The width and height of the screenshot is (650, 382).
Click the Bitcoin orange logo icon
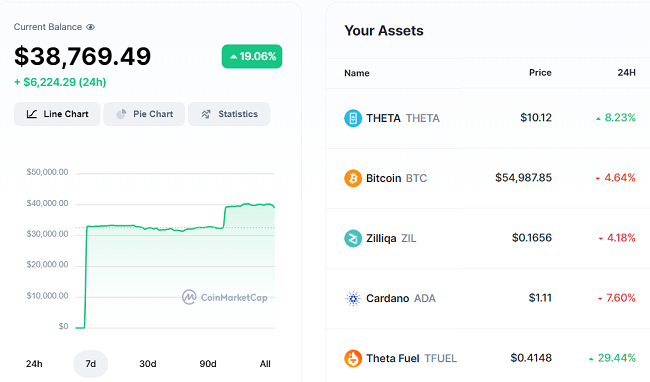click(x=353, y=178)
